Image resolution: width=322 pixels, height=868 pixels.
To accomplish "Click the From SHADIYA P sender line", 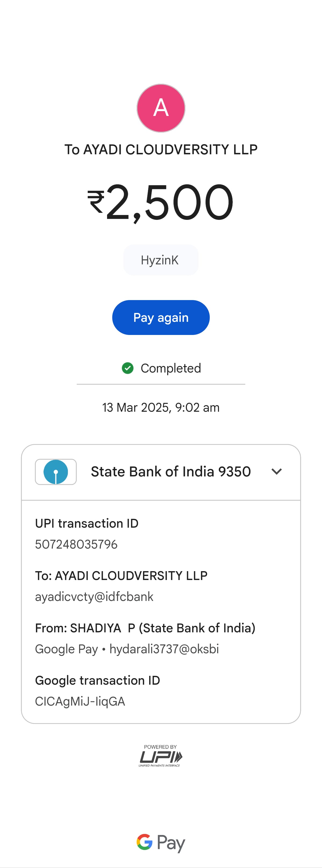I will pyautogui.click(x=145, y=628).
